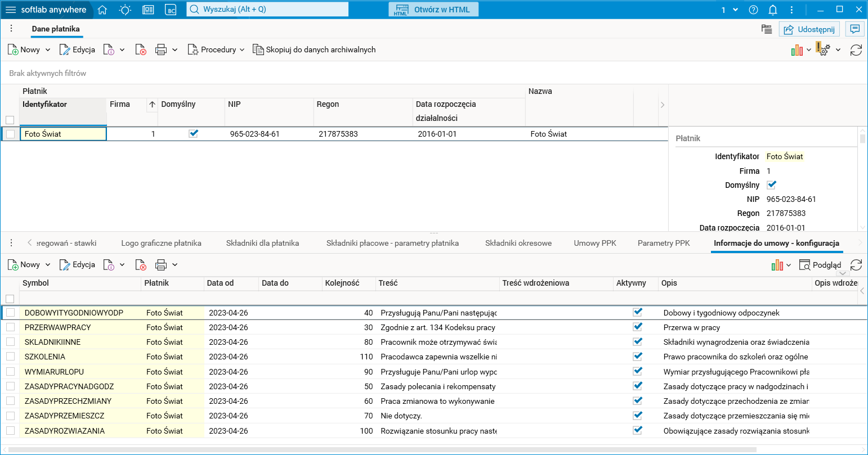Image resolution: width=868 pixels, height=455 pixels.
Task: Expand the chart options dropdown in lower toolbar
Action: click(x=789, y=265)
